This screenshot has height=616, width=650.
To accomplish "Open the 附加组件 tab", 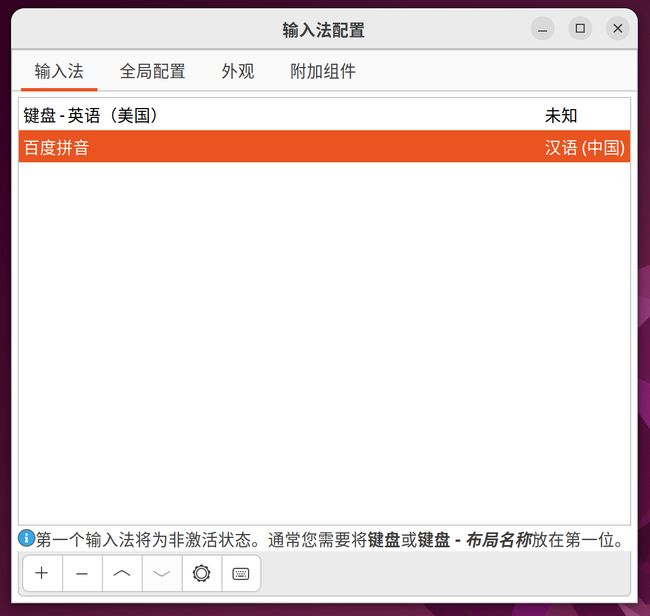I will click(x=323, y=71).
